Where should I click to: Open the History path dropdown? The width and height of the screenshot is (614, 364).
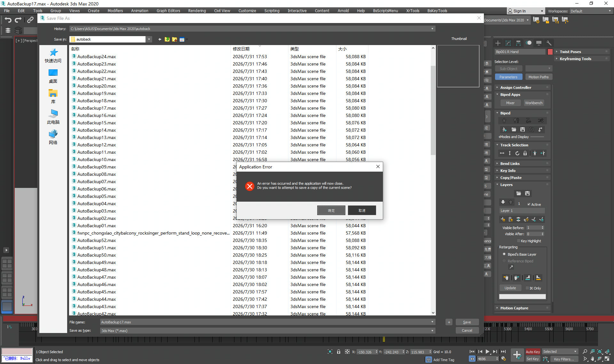pos(432,29)
